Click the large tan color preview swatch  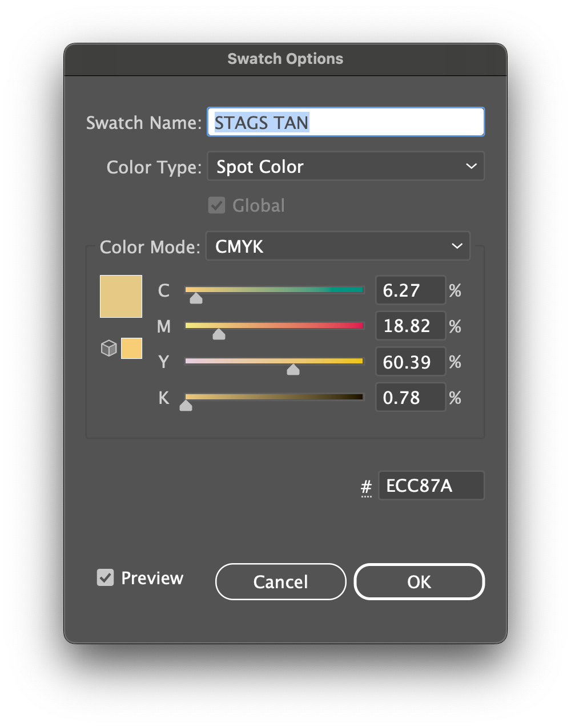(x=121, y=296)
